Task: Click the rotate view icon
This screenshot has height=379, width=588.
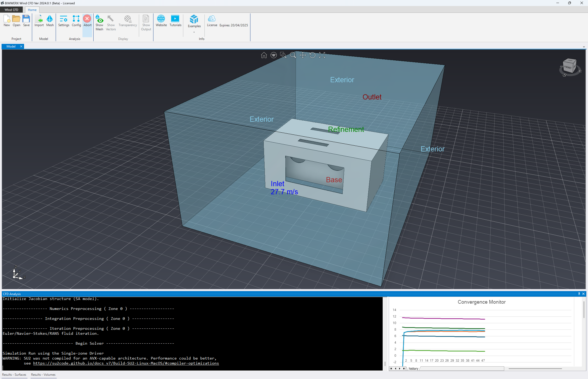Action: pos(312,55)
